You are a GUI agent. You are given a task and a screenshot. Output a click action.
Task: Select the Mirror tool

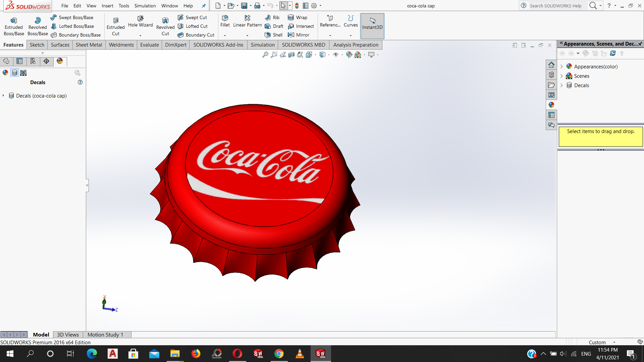coord(299,35)
